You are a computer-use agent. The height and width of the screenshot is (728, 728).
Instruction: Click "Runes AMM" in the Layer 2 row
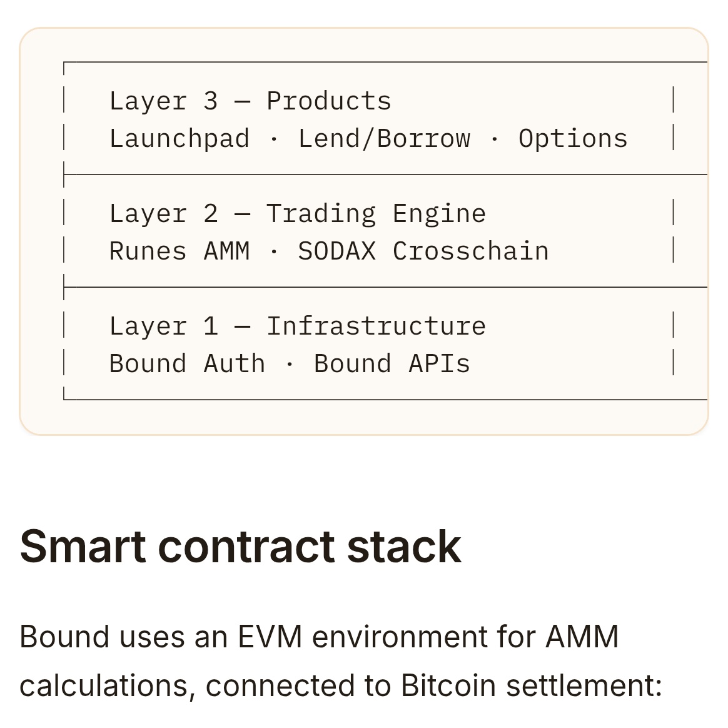click(x=179, y=251)
